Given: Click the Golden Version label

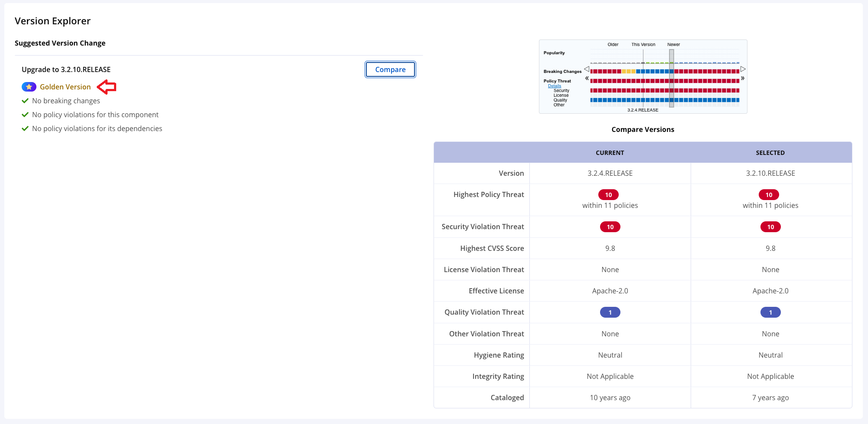Looking at the screenshot, I should coord(65,87).
